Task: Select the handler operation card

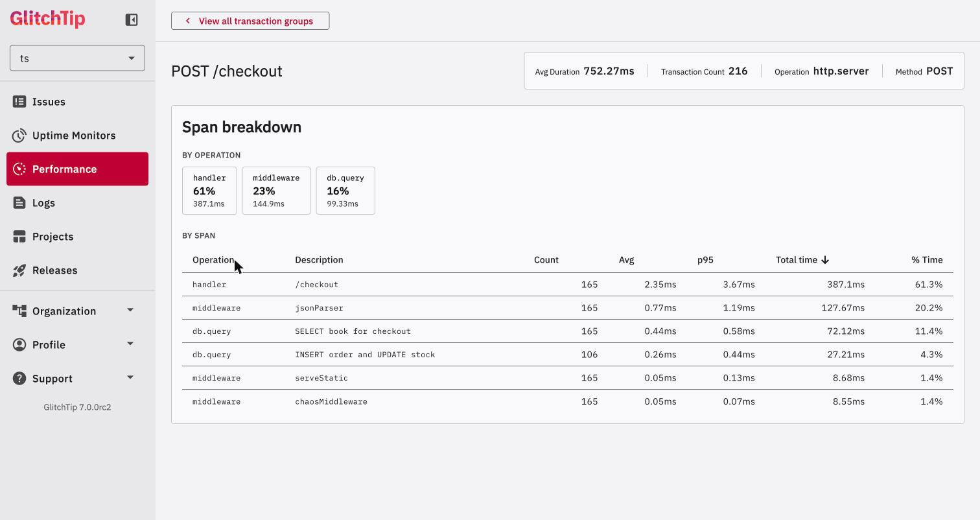Action: pos(209,191)
